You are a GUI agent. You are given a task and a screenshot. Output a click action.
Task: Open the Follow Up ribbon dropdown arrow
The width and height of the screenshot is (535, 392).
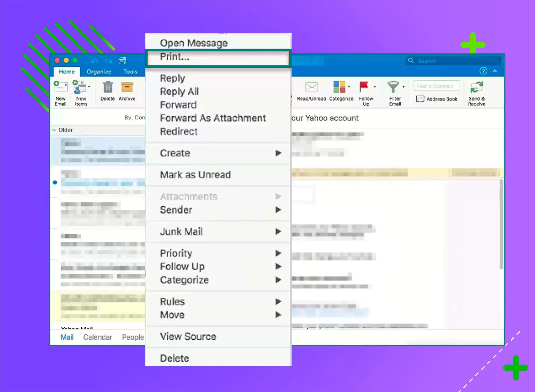375,87
